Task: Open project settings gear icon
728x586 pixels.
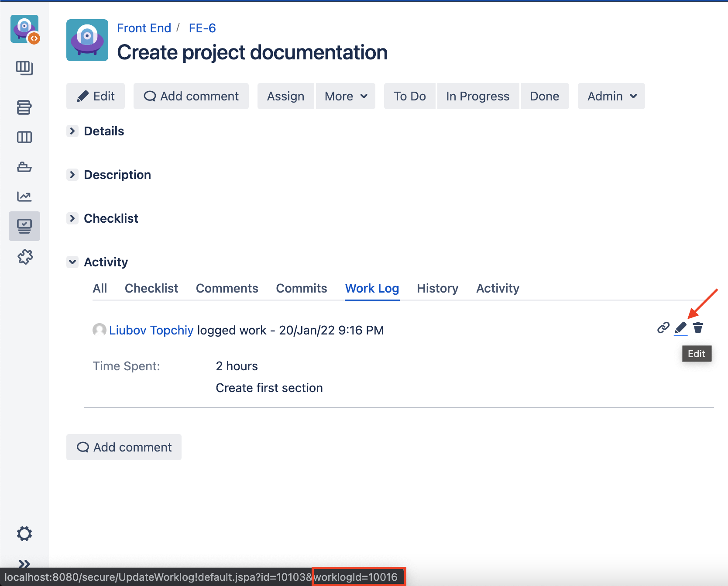Action: [24, 533]
